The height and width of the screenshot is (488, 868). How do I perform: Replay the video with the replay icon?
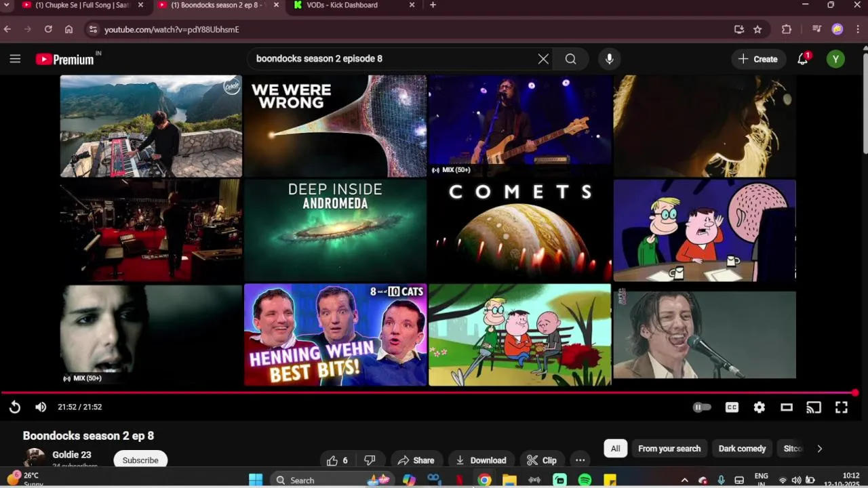(x=15, y=407)
